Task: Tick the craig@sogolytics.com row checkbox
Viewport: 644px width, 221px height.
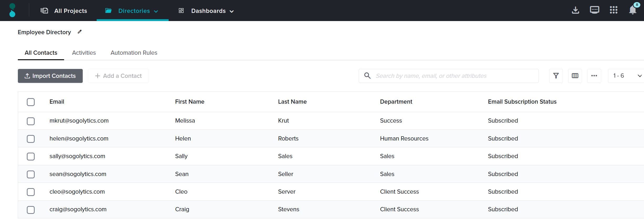Action: tap(31, 210)
